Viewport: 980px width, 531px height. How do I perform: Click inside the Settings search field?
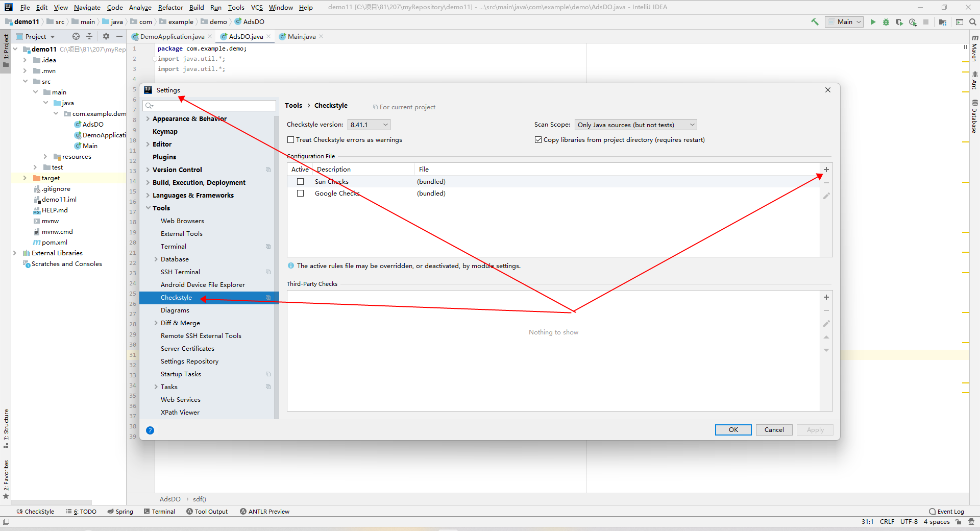(x=209, y=106)
